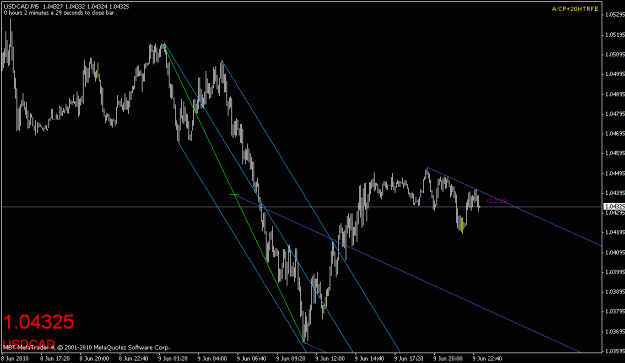Click the 9 Jun 09:20 time label
This screenshot has width=625, height=363.
tap(291, 359)
